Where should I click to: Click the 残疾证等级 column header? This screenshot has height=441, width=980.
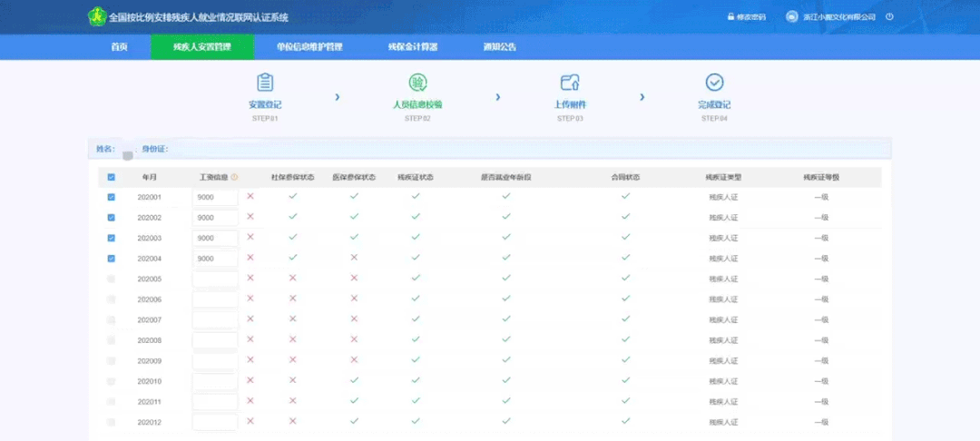pos(821,178)
